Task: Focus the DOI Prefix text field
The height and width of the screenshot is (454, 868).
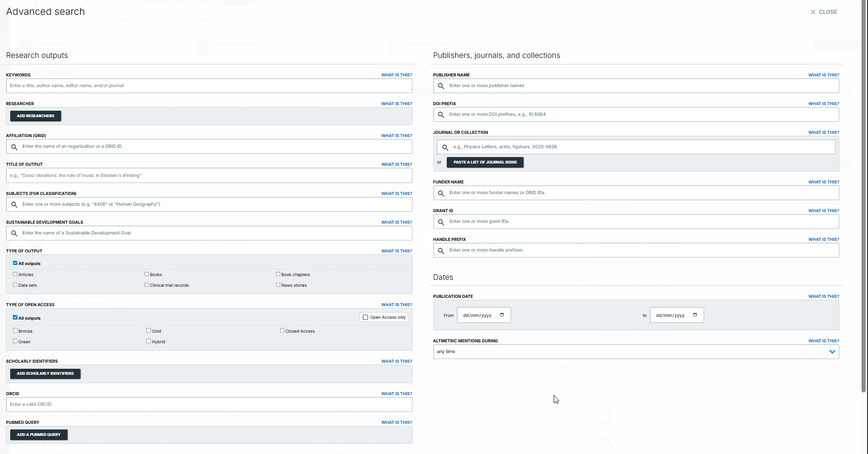Action: coord(636,114)
